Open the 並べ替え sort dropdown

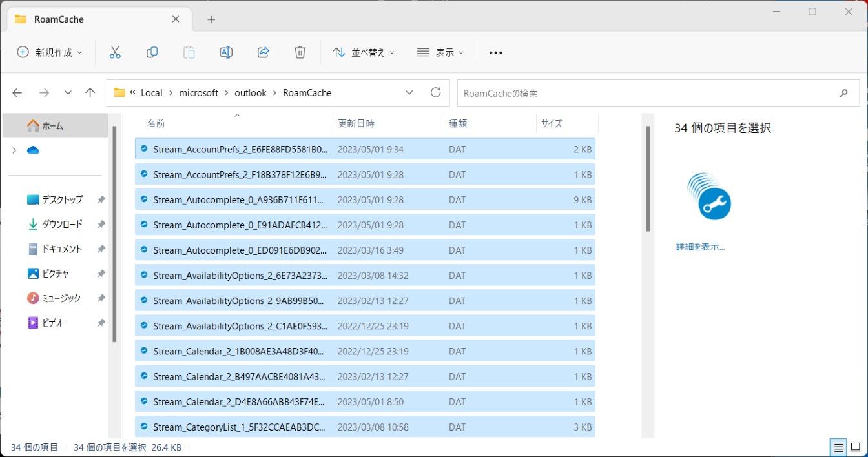(x=364, y=52)
